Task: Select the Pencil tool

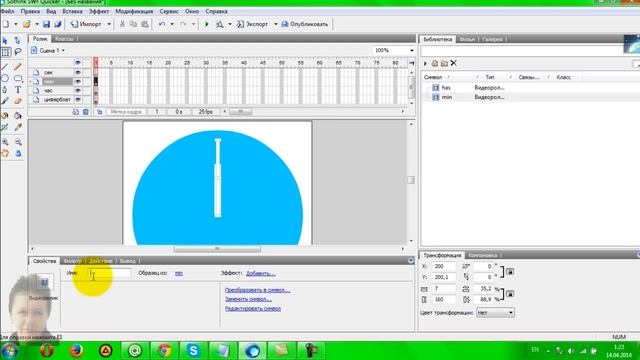Action: (x=18, y=67)
